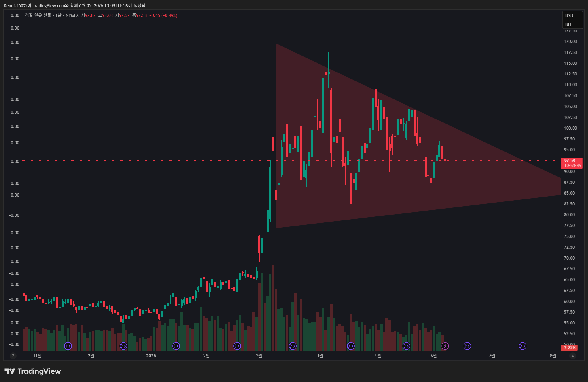Click the 5월 label on the time axis
Viewport: 588px width, 382px height.
coord(378,356)
